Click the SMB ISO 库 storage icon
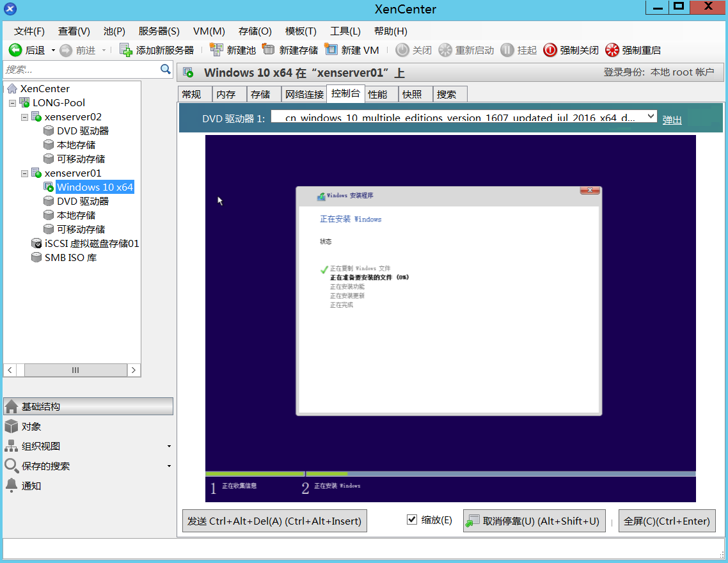Image resolution: width=728 pixels, height=563 pixels. (x=36, y=257)
